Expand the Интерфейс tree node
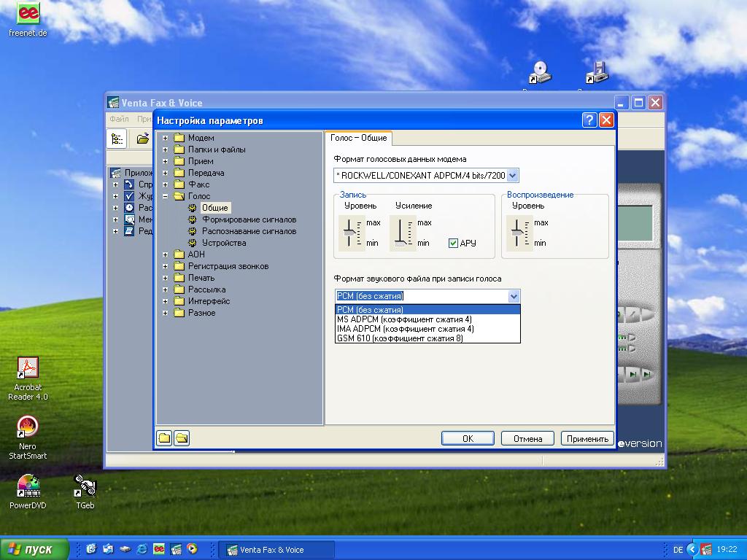 pos(165,301)
